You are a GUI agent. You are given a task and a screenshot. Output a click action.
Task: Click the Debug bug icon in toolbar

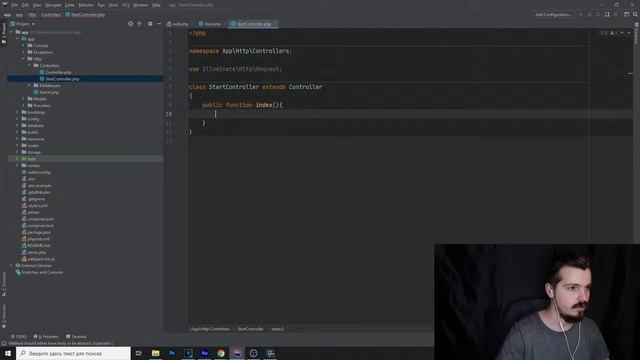point(589,14)
